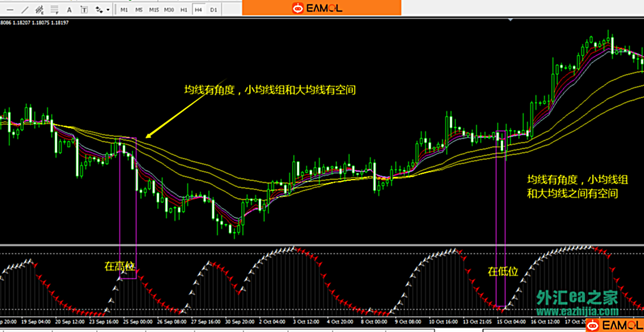The width and height of the screenshot is (644, 332).
Task: Click the '在高位' annotation on the indicator
Action: [x=118, y=267]
